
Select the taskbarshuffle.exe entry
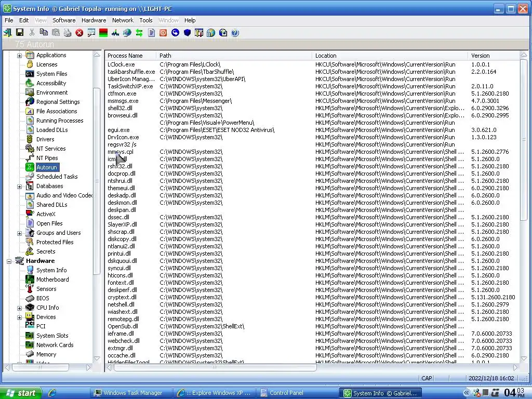click(x=312, y=72)
